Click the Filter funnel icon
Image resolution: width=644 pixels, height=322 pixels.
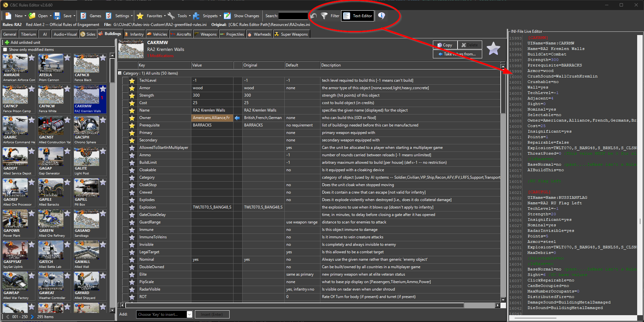(324, 16)
